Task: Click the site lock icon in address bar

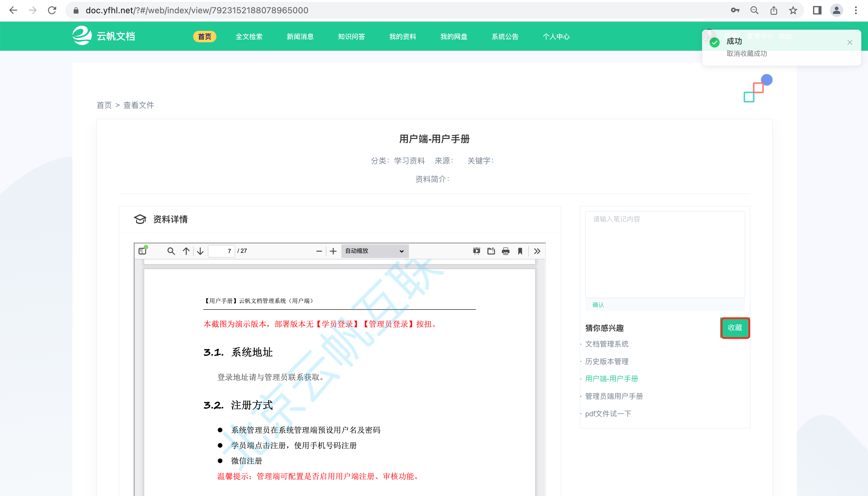Action: (76, 11)
